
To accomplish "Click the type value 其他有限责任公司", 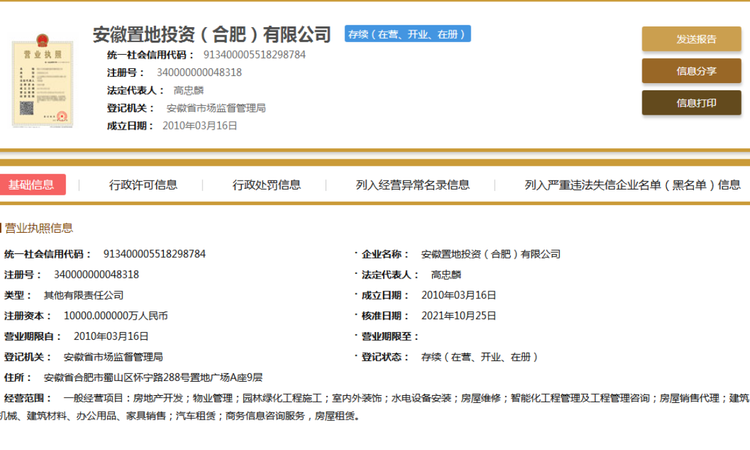I will coord(84,295).
